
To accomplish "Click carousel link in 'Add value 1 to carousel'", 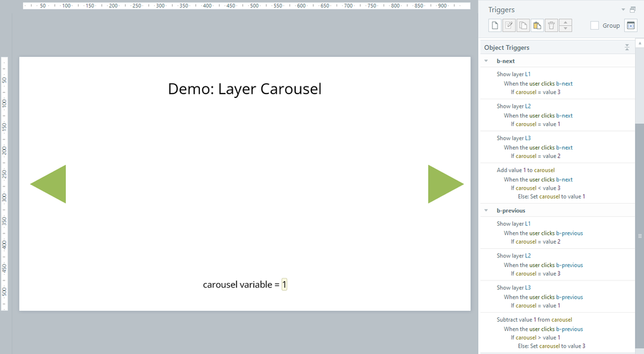I will pos(544,170).
